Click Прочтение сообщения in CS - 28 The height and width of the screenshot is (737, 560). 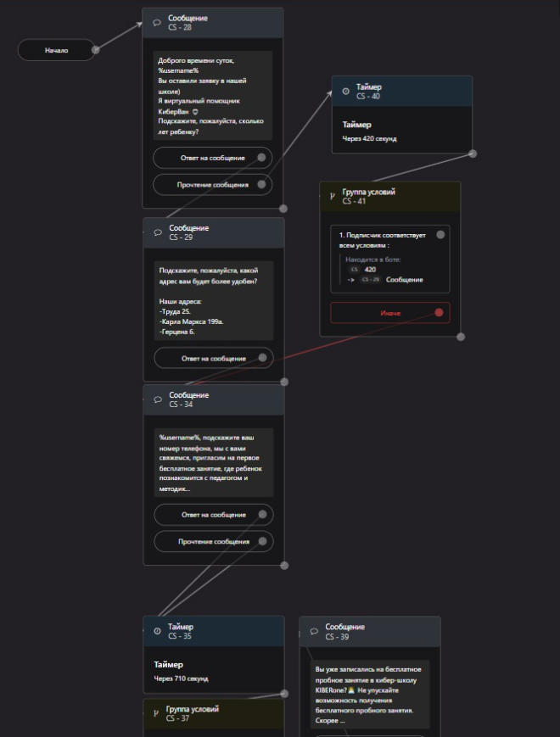[212, 185]
